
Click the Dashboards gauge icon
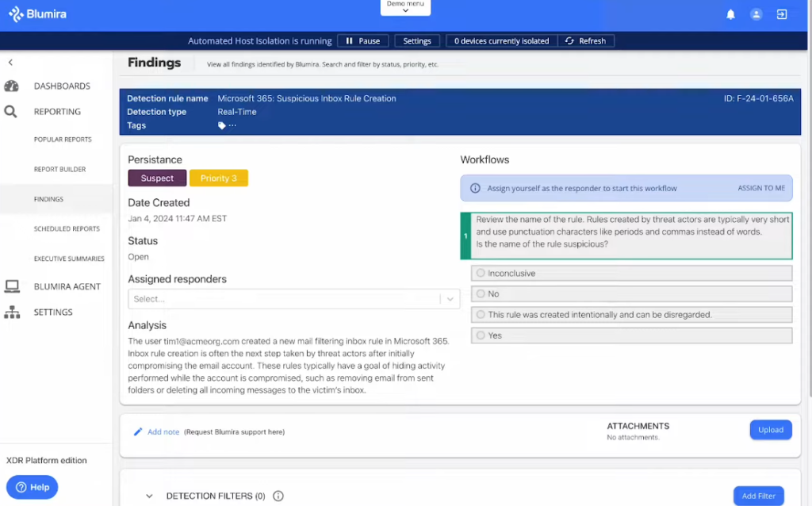click(11, 86)
